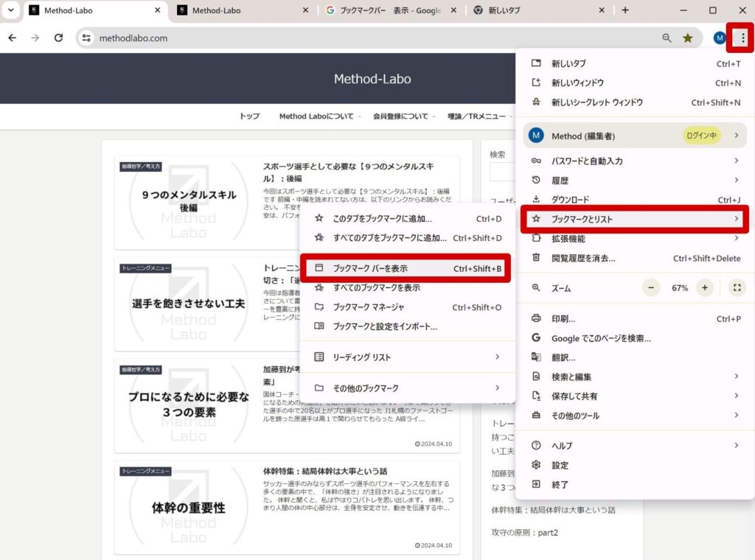Expand 保存して共有 submenu
The image size is (755, 560).
[x=635, y=396]
